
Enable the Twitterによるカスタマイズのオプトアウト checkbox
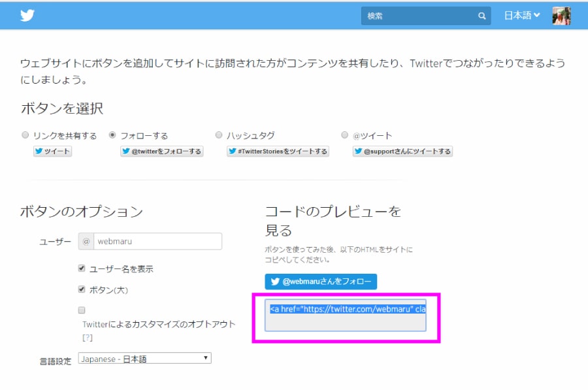(x=82, y=310)
